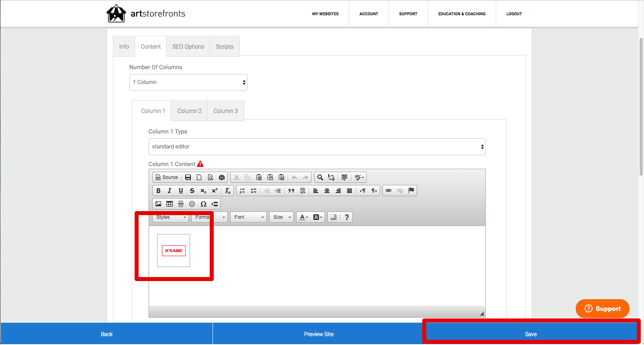Image resolution: width=644 pixels, height=345 pixels.
Task: Toggle bold formatting in editor
Action: pos(158,191)
